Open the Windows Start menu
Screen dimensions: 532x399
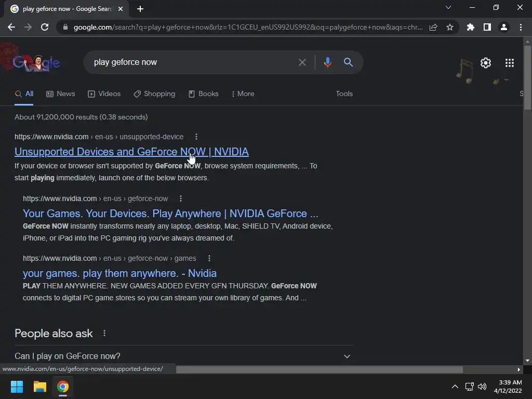tap(17, 387)
